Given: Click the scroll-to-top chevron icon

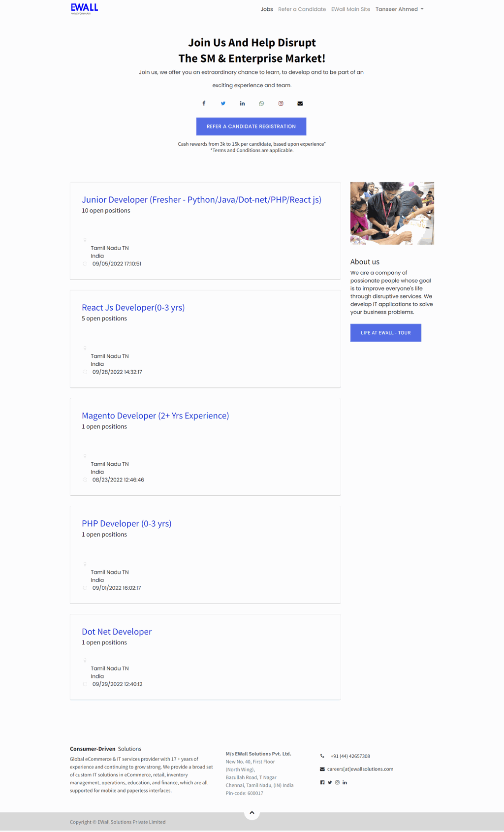Looking at the screenshot, I should (x=252, y=813).
